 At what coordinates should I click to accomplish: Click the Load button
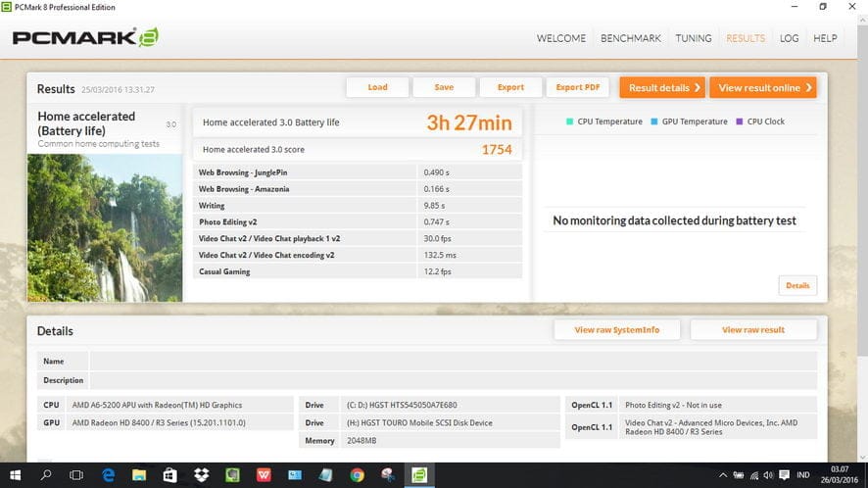coord(377,87)
